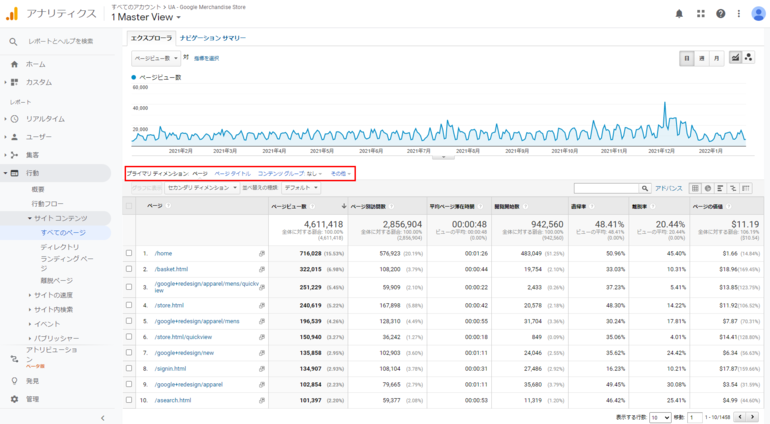The image size is (770, 424).
Task: Click the 発見 lightbulb icon
Action: (14, 380)
